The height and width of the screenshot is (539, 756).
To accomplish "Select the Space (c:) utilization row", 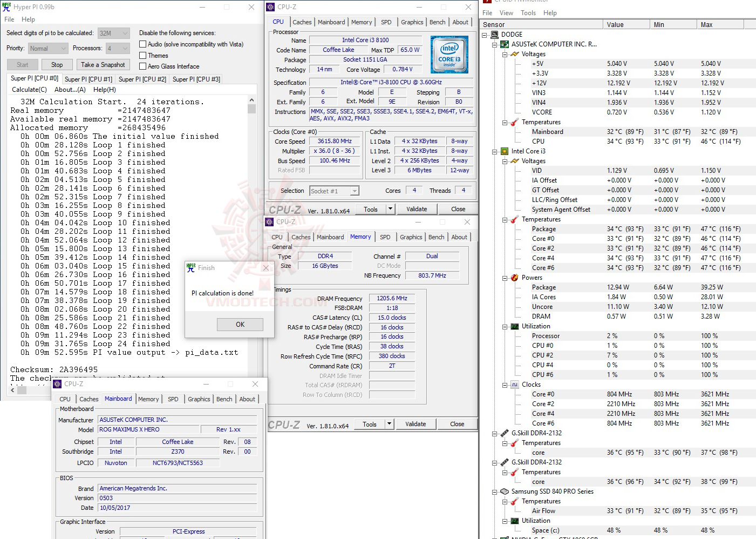I will tap(618, 530).
